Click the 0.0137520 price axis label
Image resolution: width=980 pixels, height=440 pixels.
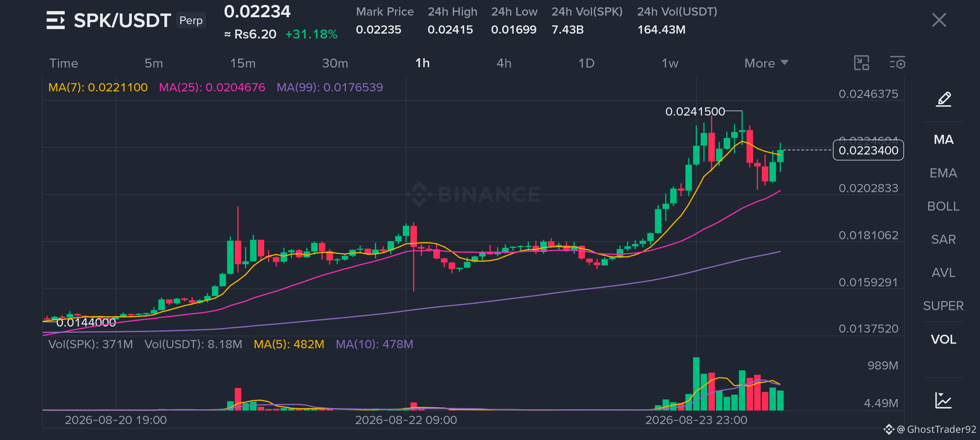(868, 329)
